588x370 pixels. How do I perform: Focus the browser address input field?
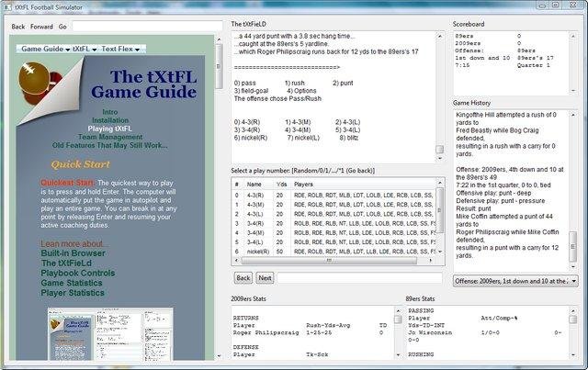pyautogui.click(x=147, y=27)
